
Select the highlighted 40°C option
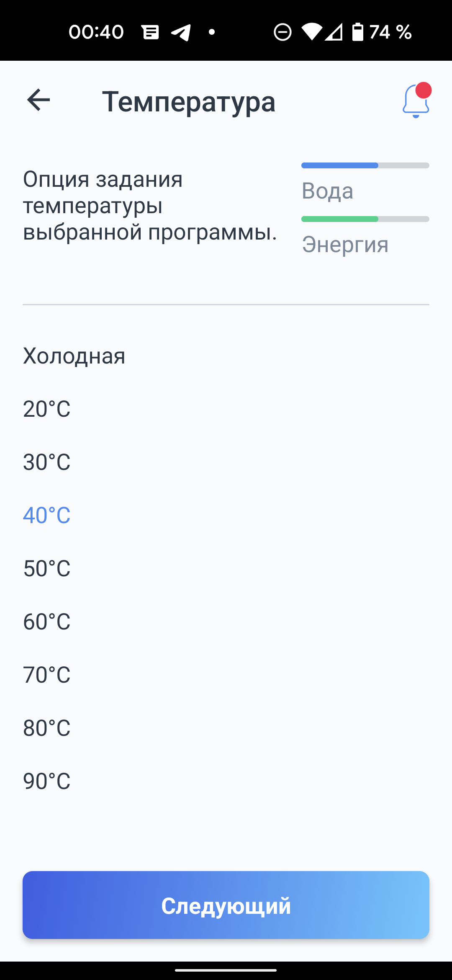pos(47,516)
